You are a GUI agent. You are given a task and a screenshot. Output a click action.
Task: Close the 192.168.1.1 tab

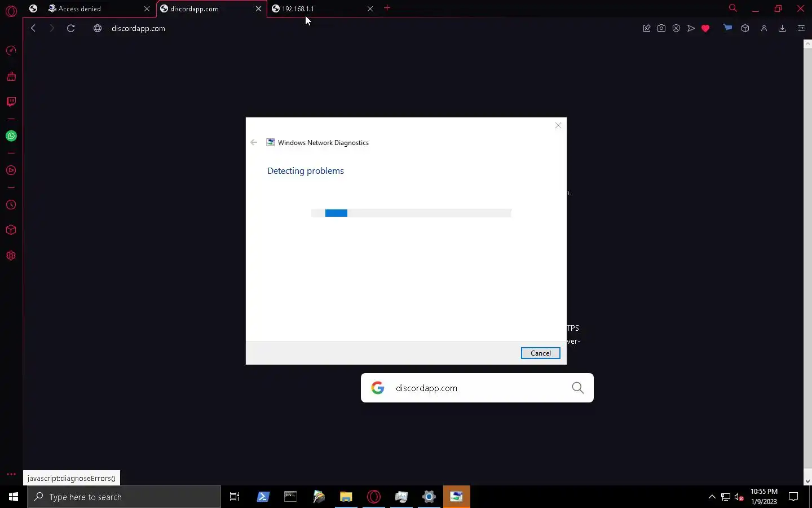370,8
